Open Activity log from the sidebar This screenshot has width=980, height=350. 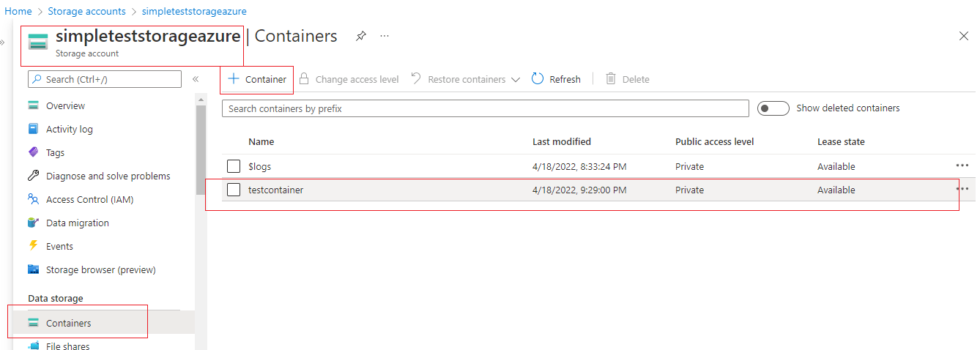click(70, 129)
